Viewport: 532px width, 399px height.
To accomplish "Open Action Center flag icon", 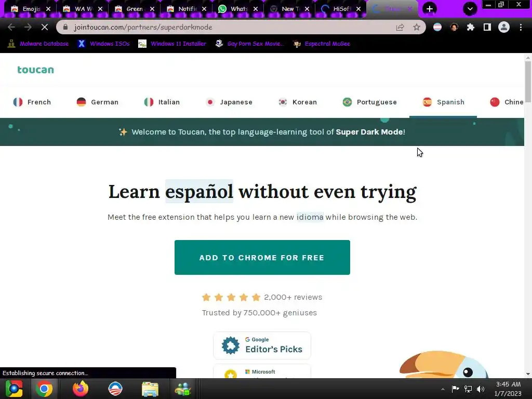I will pyautogui.click(x=455, y=389).
